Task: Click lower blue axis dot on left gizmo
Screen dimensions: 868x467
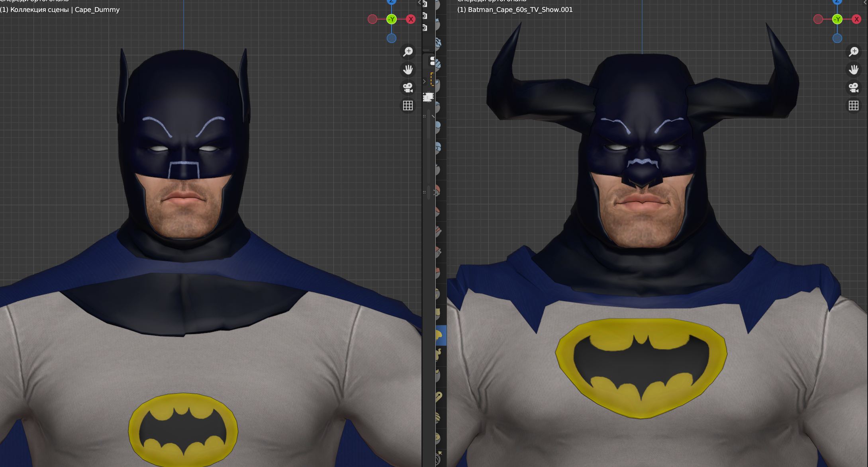Action: [392, 38]
